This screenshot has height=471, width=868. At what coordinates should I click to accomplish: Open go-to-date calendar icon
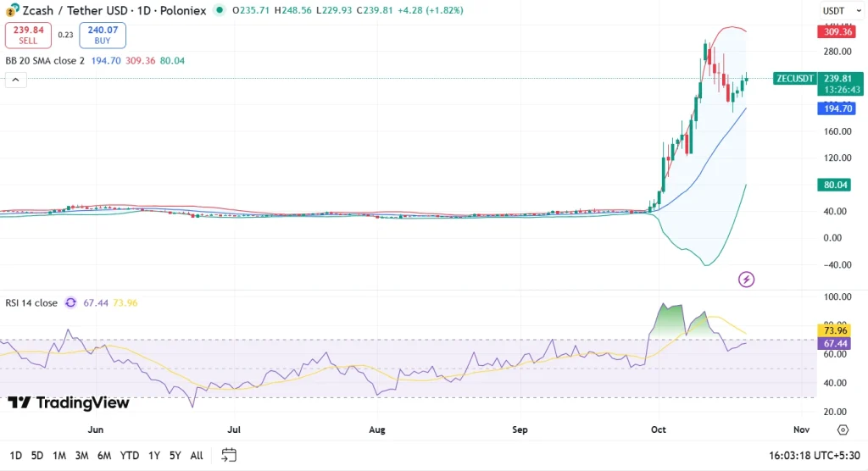click(229, 455)
